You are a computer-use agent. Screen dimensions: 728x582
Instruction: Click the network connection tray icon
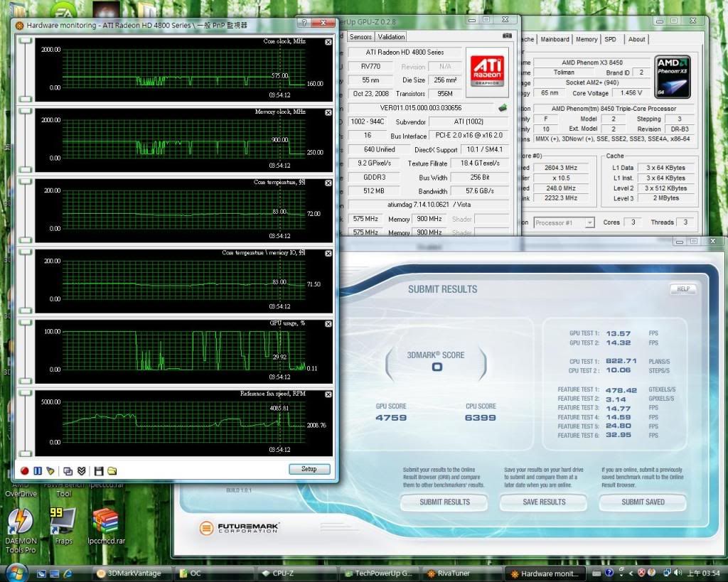click(x=668, y=573)
